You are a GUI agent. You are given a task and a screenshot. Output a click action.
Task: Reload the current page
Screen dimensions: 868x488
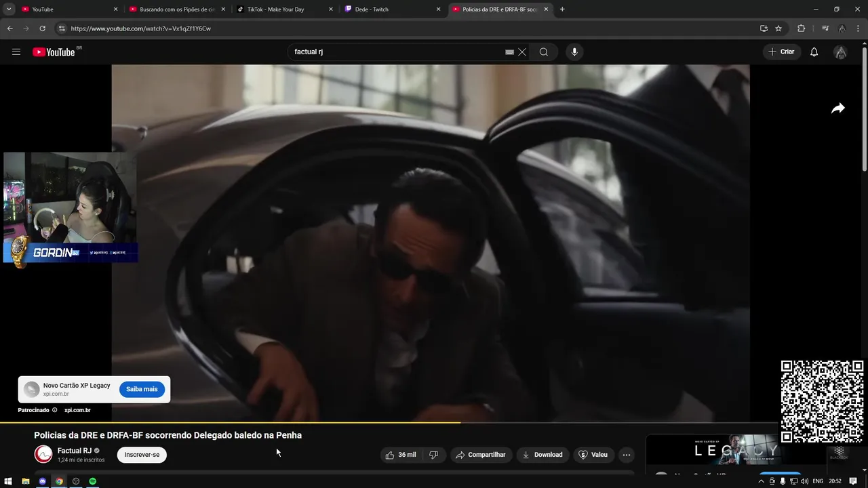(42, 28)
